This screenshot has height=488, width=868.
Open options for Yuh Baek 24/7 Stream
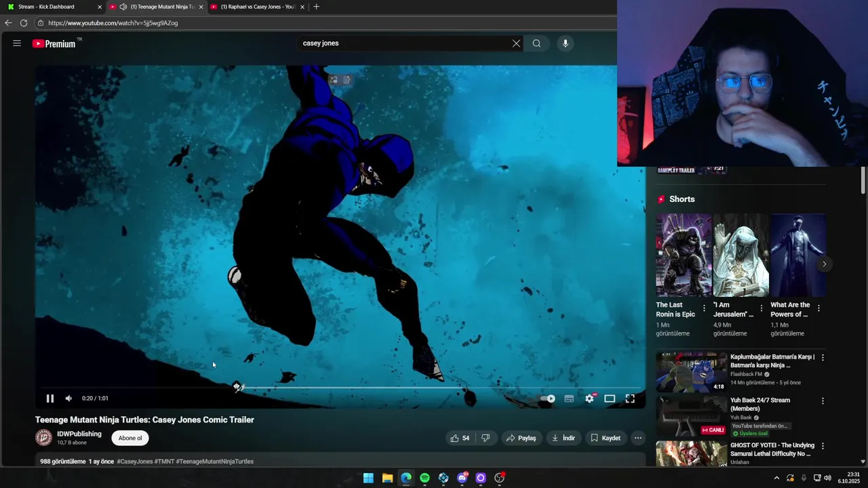click(x=823, y=401)
